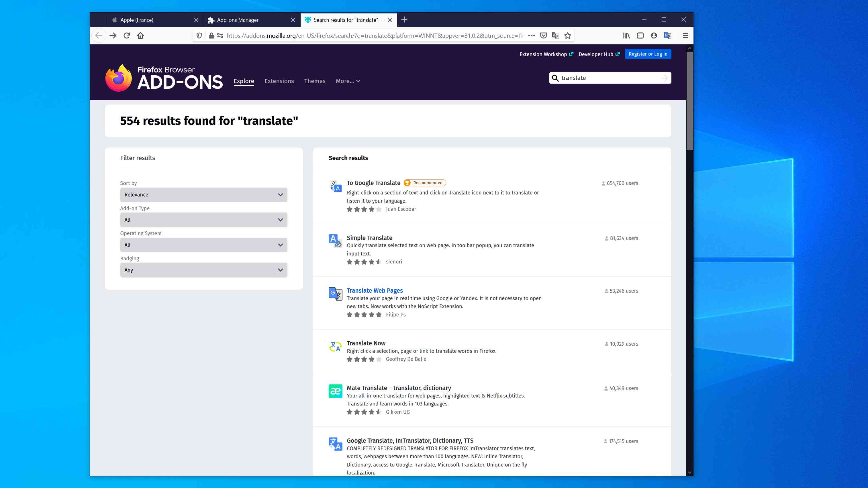
Task: Open a new tab with the plus button
Action: point(404,20)
